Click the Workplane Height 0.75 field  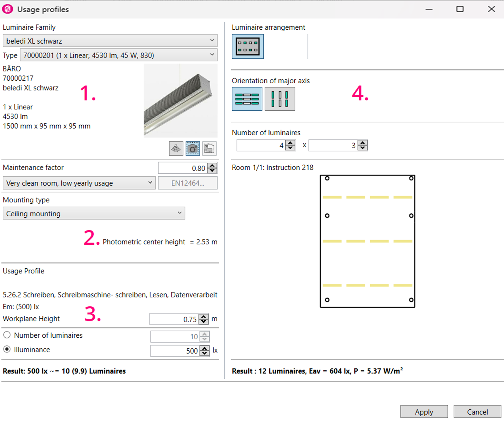tap(174, 319)
